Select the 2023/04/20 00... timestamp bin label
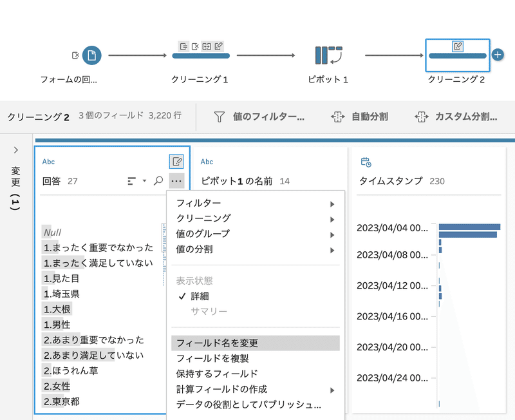 click(x=392, y=347)
